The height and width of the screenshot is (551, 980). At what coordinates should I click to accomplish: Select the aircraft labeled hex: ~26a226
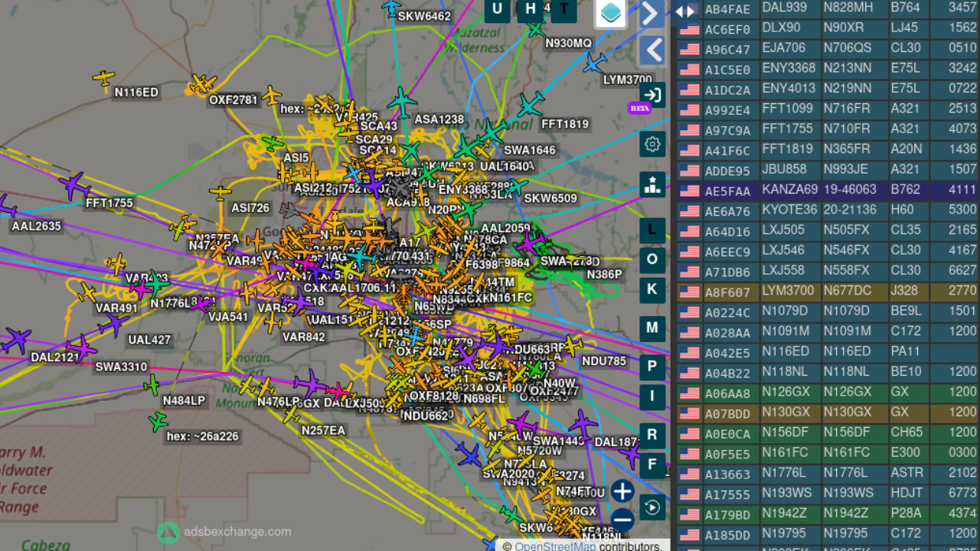(158, 421)
